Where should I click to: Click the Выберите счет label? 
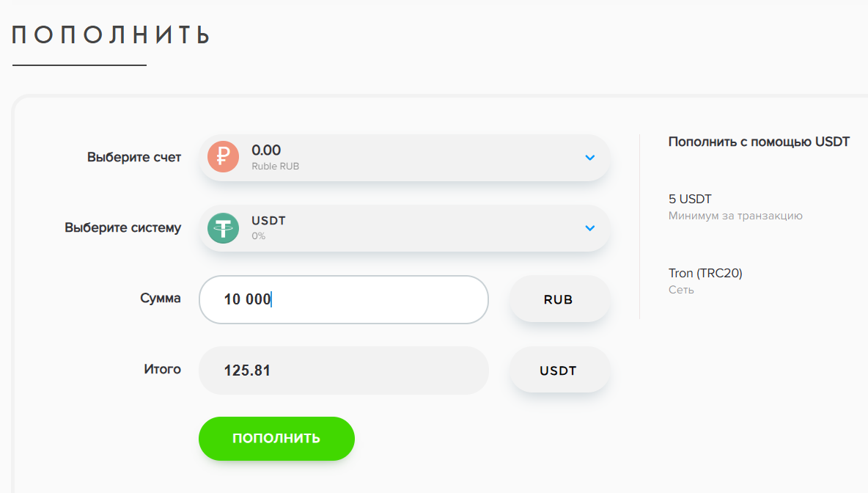[134, 157]
